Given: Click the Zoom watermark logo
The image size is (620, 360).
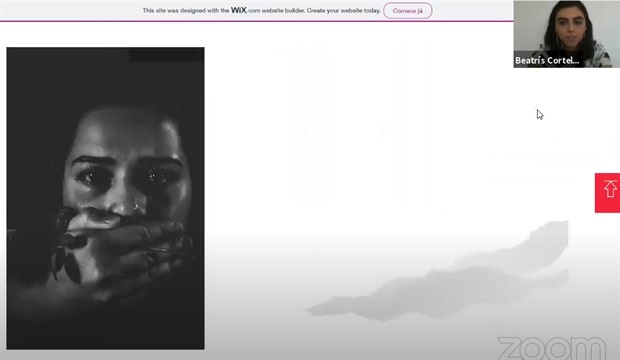Looking at the screenshot, I should coord(552,347).
